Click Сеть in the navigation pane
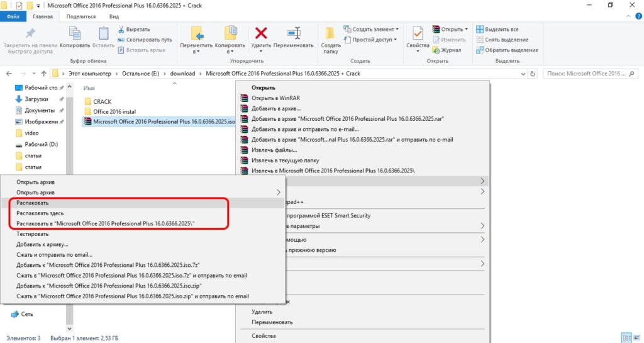Screen dimensions: 644x343 coord(26,314)
